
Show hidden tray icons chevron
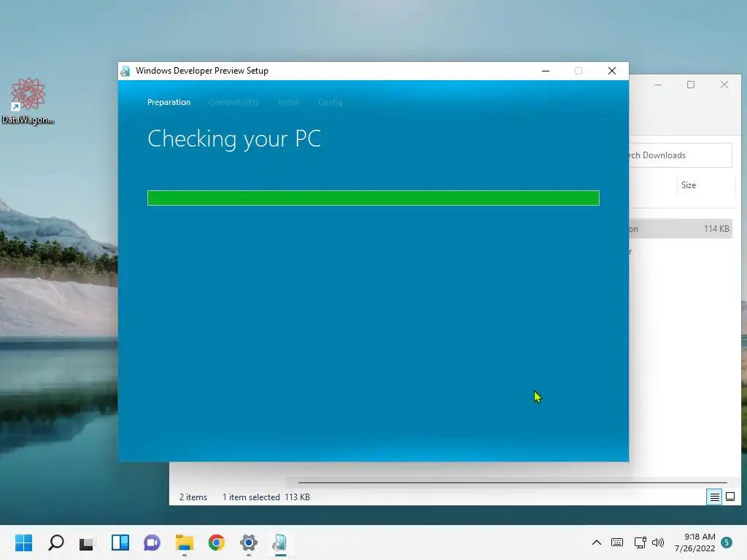(597, 542)
